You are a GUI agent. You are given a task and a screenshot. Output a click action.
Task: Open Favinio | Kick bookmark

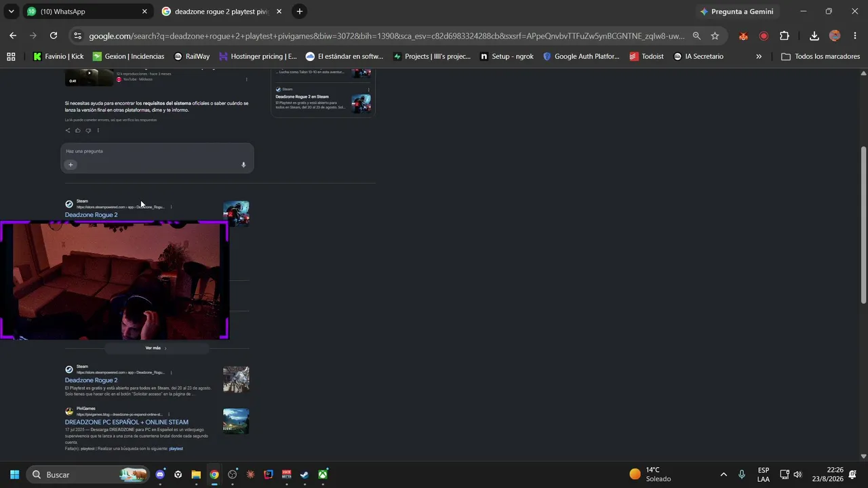58,56
